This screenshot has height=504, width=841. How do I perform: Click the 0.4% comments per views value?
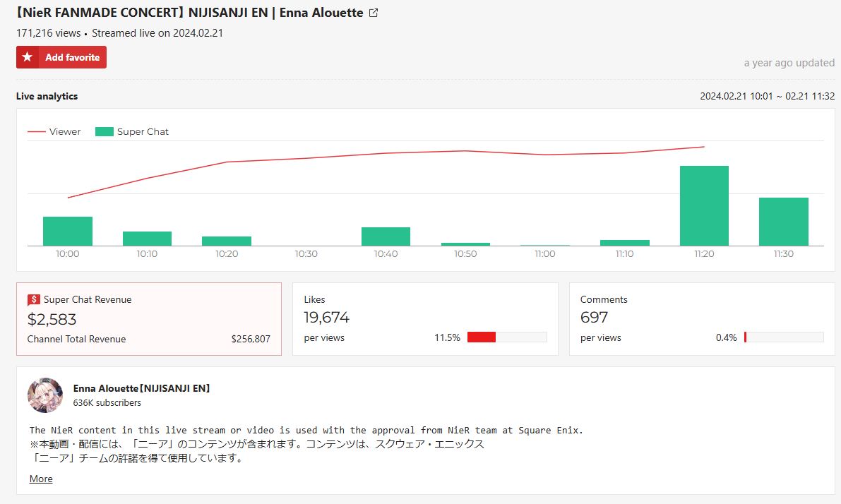726,338
